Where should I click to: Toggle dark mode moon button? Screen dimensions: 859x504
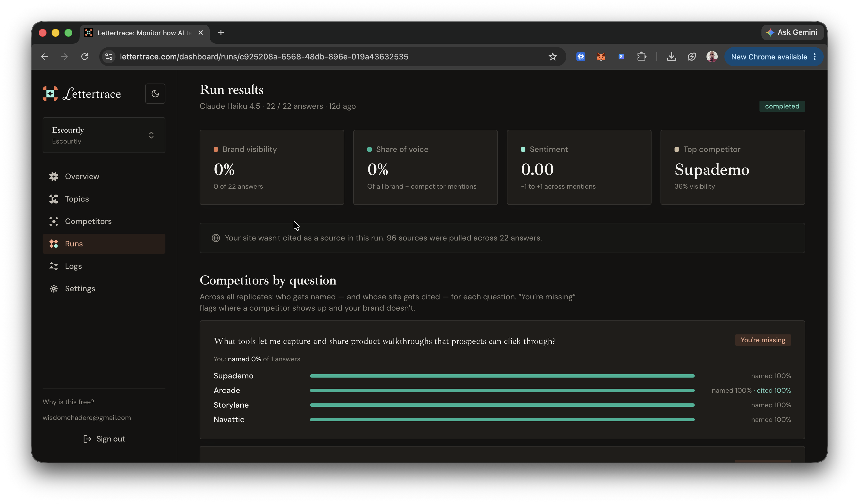pyautogui.click(x=155, y=93)
